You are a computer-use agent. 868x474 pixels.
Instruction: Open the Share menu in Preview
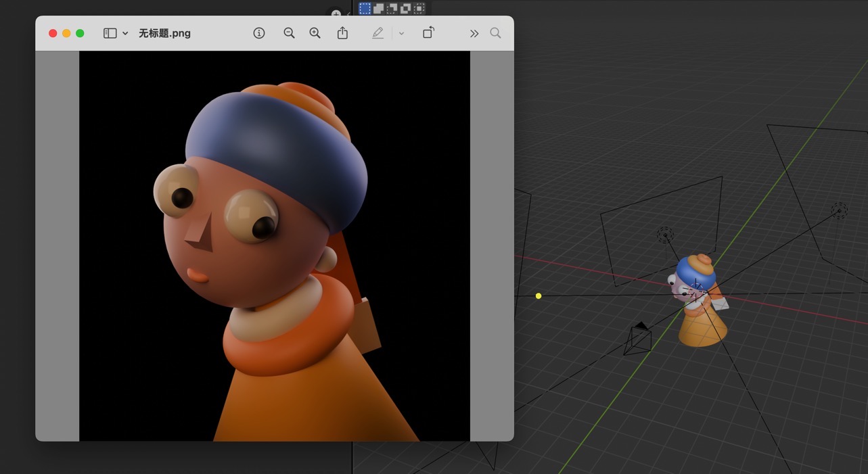(x=342, y=32)
